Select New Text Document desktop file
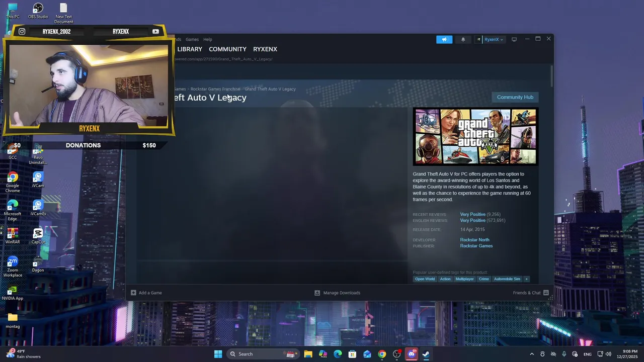 click(63, 14)
